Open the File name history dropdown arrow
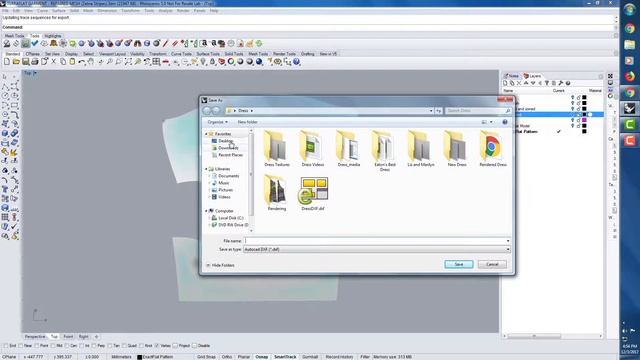 pyautogui.click(x=508, y=241)
